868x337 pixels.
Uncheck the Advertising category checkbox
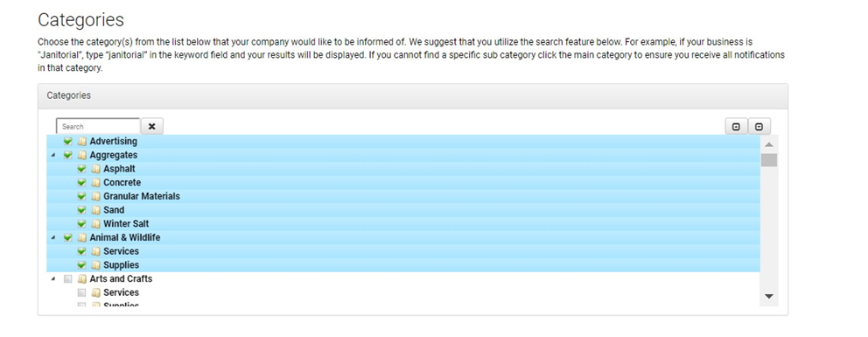click(68, 141)
